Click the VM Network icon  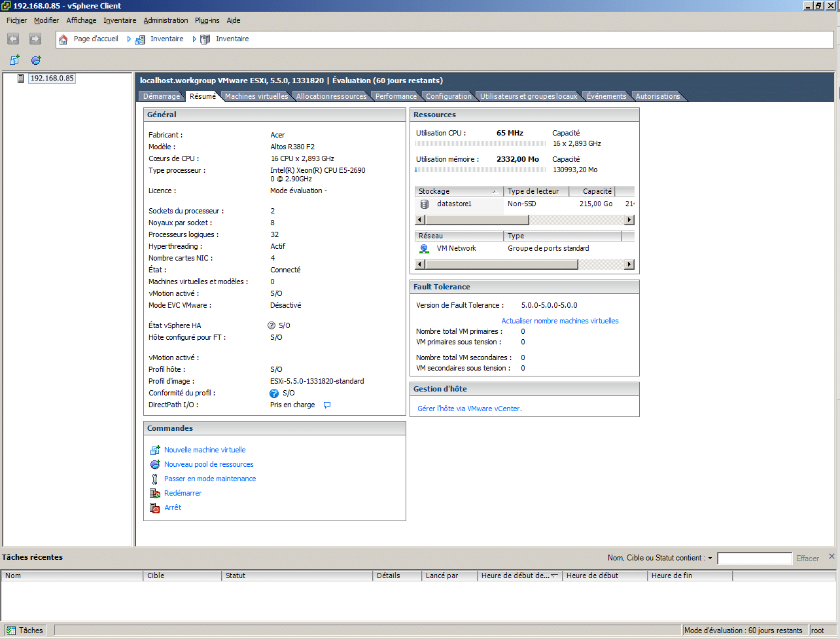(424, 249)
